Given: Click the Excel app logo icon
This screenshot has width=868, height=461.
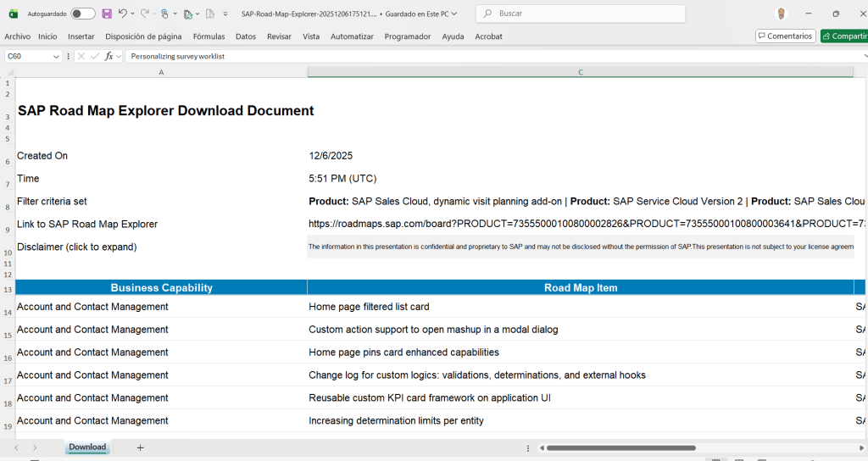Looking at the screenshot, I should click(x=14, y=14).
